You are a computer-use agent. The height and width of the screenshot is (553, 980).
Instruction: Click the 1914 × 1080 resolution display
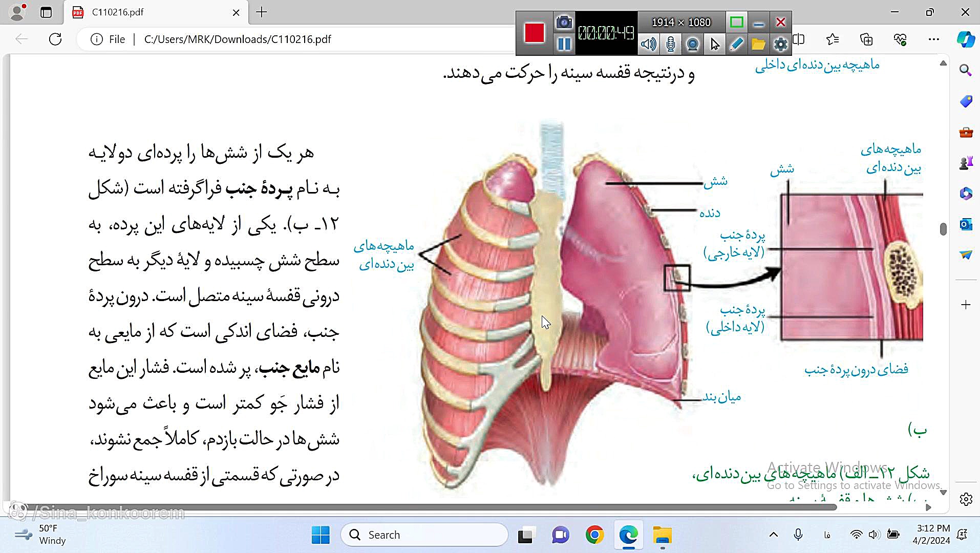(681, 22)
